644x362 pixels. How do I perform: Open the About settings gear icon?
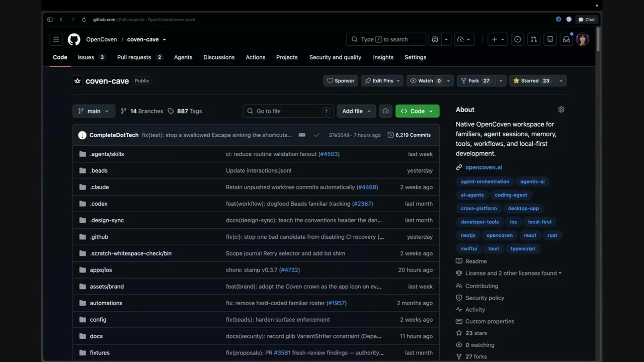[561, 110]
